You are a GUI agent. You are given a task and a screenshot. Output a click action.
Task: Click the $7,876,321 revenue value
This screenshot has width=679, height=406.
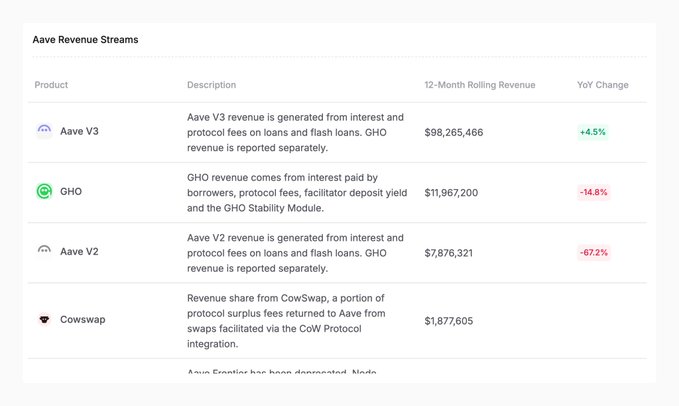[448, 253]
